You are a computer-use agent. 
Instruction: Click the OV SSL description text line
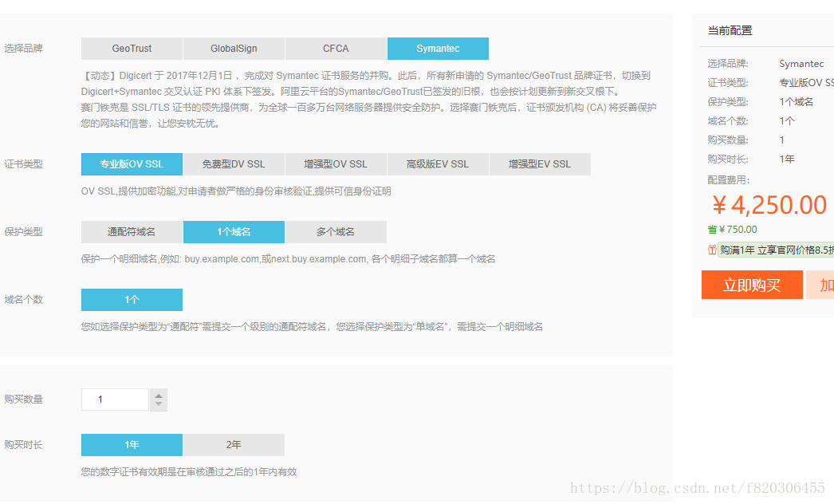pos(236,191)
